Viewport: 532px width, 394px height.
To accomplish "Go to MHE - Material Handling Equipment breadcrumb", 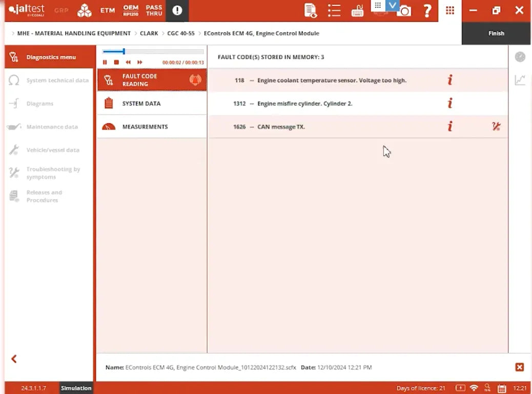I will [x=74, y=33].
